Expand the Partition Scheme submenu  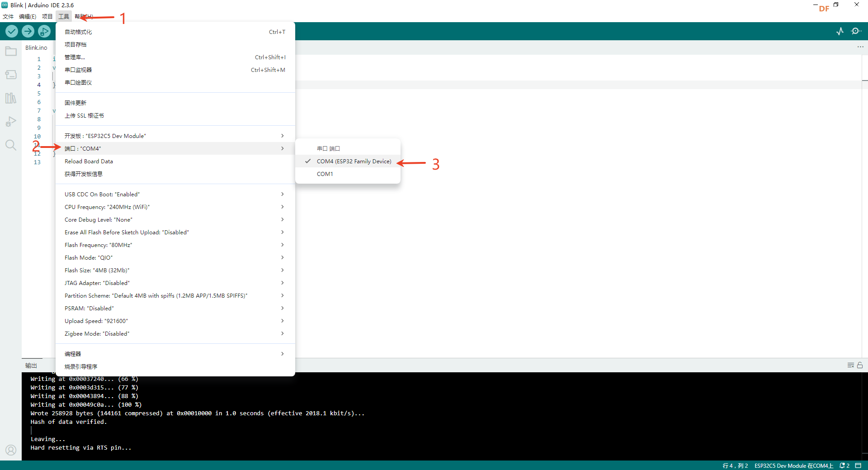tap(175, 296)
